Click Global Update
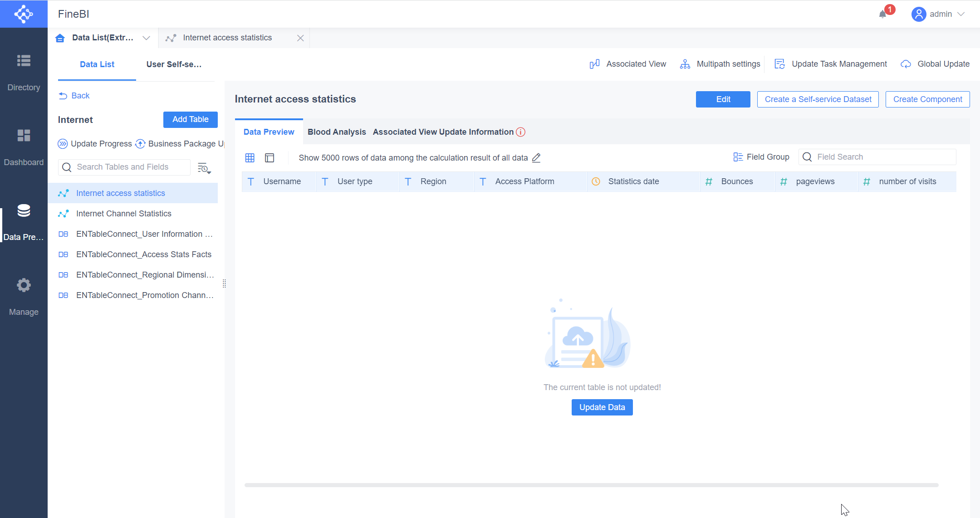The height and width of the screenshot is (518, 980). pos(935,64)
